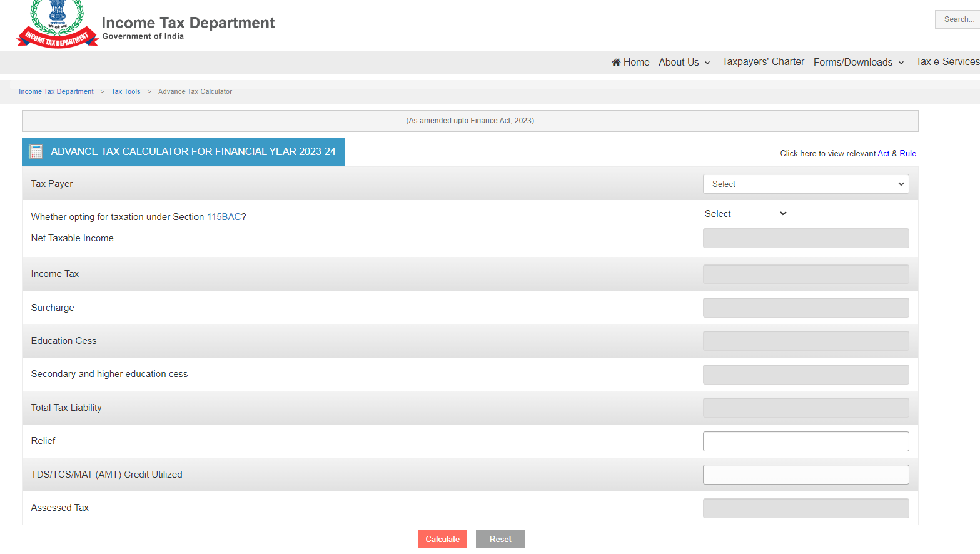
Task: Open the Forms/Downloads menu
Action: pos(858,62)
